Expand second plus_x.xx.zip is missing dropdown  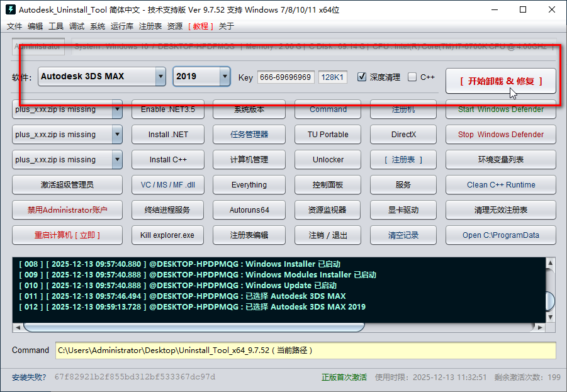pos(117,135)
